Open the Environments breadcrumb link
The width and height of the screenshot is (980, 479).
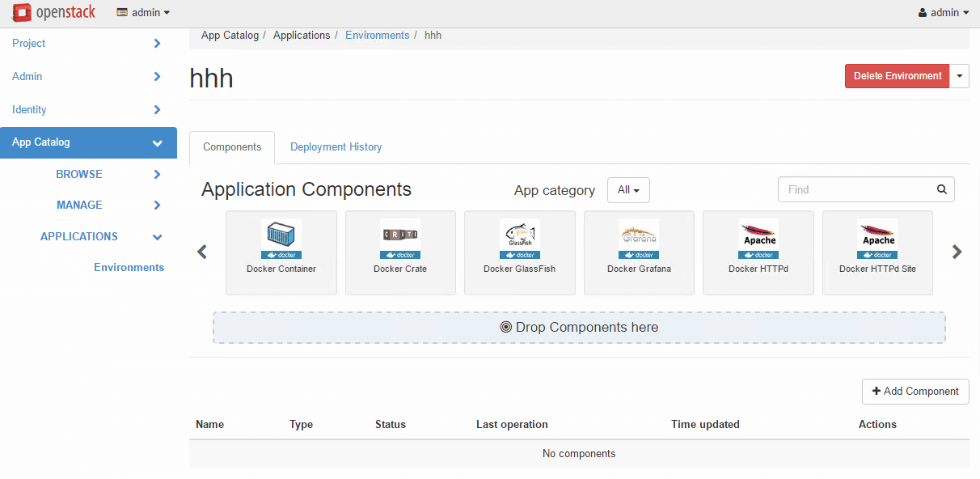click(x=378, y=35)
